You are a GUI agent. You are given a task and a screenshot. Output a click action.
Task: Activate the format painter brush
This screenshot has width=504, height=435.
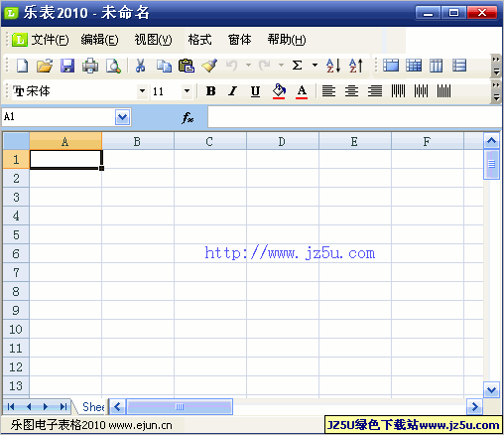[209, 66]
